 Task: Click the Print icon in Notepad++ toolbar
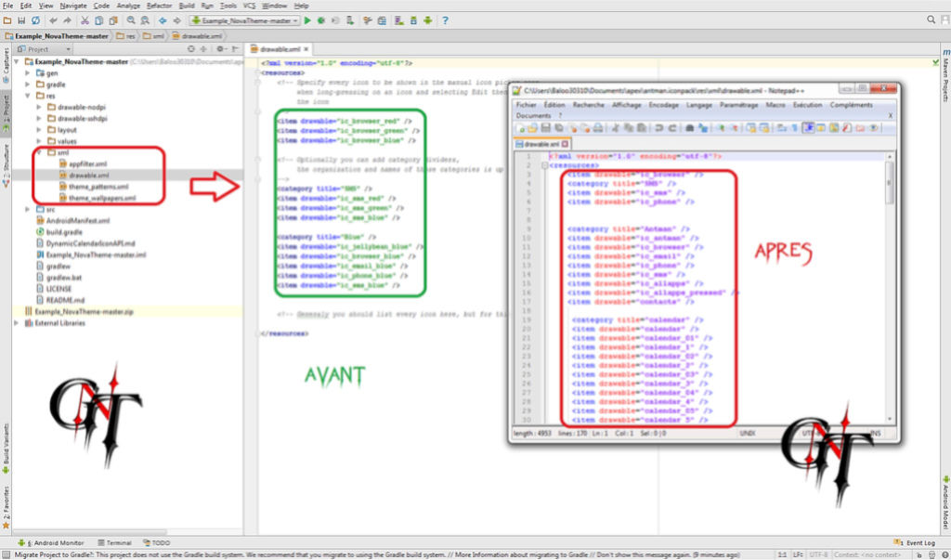[x=598, y=128]
